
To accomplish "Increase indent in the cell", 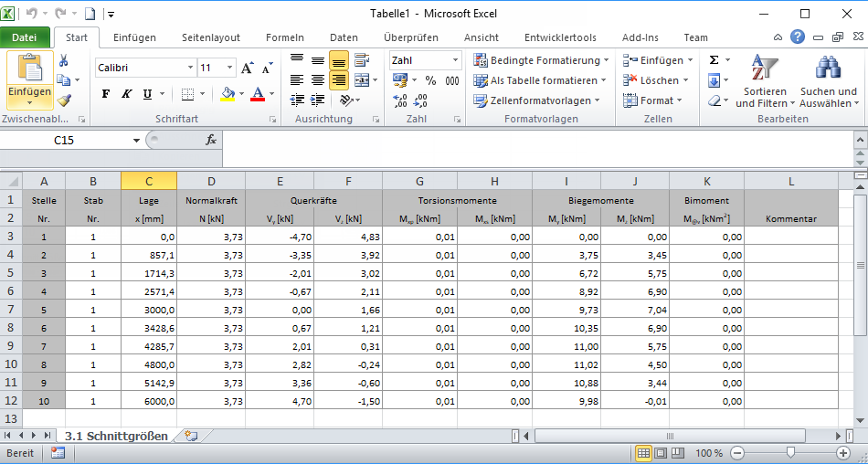I will [x=318, y=100].
